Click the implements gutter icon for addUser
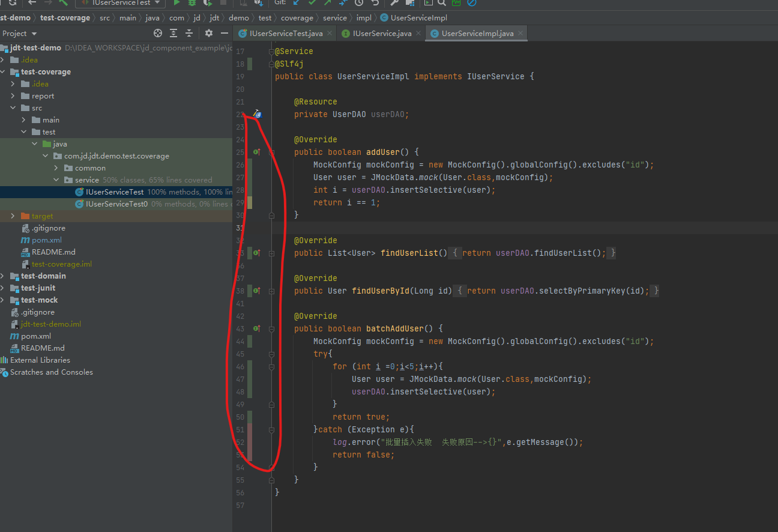This screenshot has height=532, width=778. point(256,152)
